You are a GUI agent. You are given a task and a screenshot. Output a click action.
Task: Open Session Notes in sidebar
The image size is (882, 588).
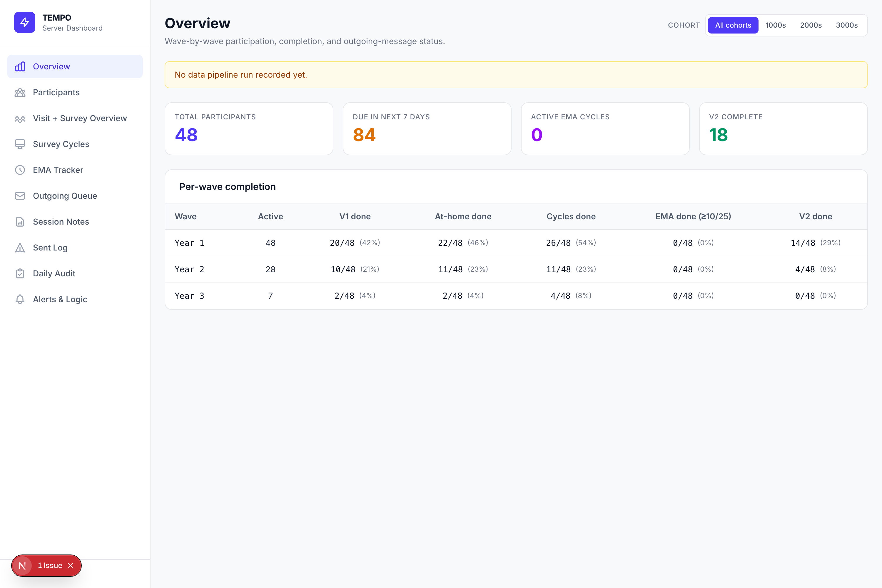(75, 222)
